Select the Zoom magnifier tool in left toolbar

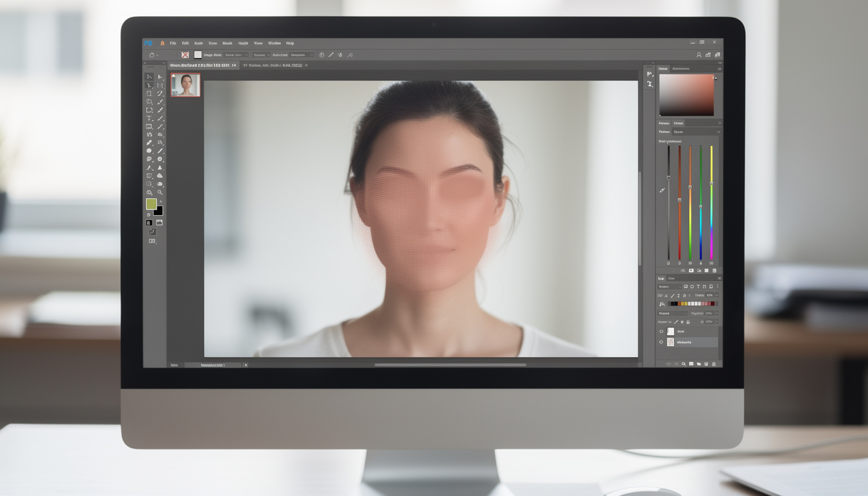tap(160, 192)
